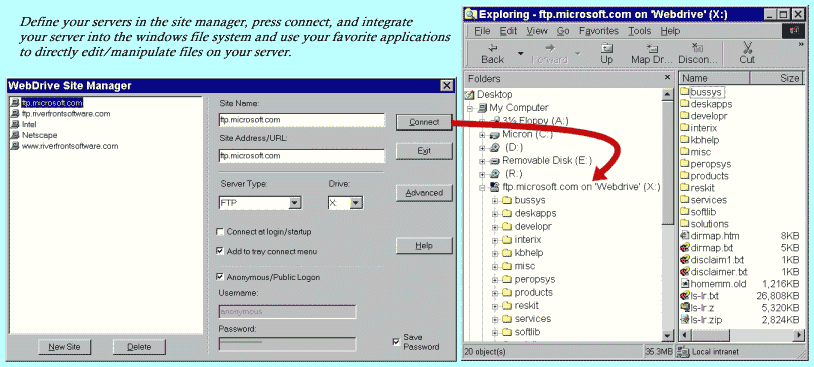Open the Go menu

(563, 31)
